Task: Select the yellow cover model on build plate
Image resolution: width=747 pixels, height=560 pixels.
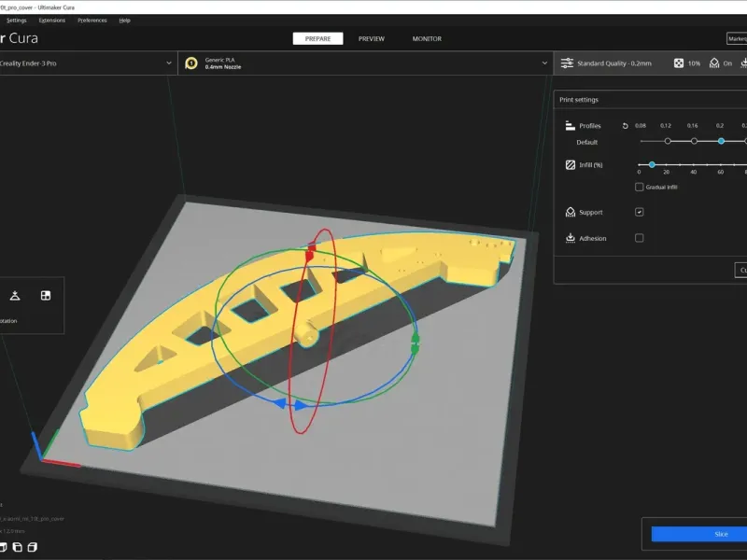Action: pos(267,333)
